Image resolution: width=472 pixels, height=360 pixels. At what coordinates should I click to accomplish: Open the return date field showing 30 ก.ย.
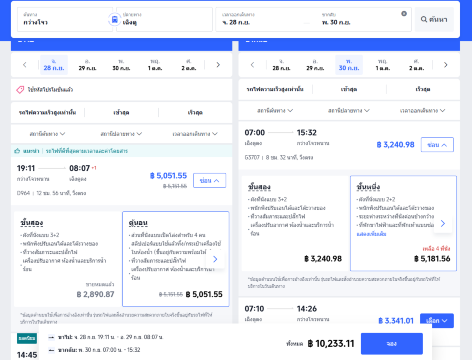pyautogui.click(x=360, y=19)
